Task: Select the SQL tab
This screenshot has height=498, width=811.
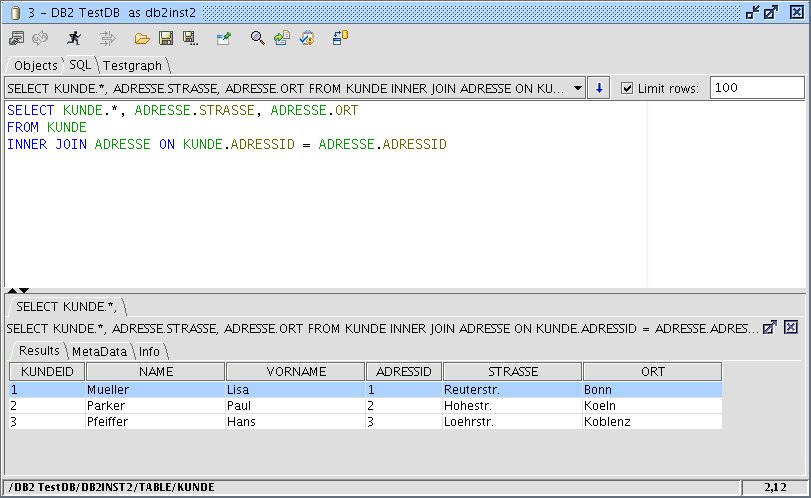Action: pos(80,65)
